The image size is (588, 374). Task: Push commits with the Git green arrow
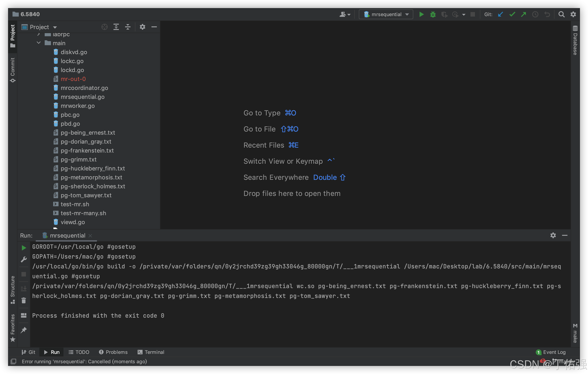click(523, 14)
